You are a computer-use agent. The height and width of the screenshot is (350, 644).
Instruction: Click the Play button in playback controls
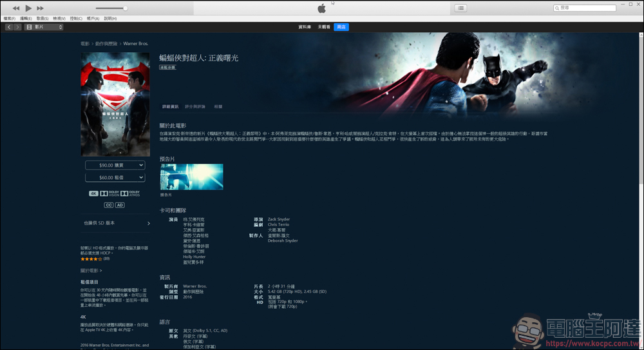click(x=28, y=8)
